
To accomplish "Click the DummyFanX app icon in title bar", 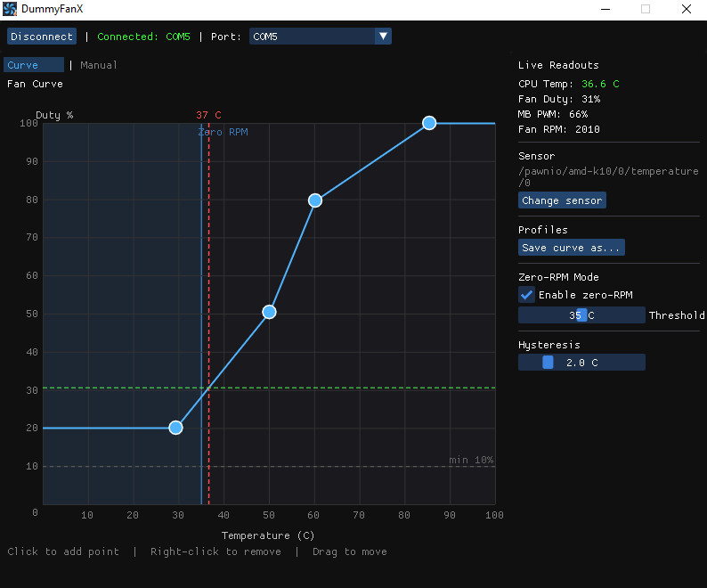I will (10, 9).
